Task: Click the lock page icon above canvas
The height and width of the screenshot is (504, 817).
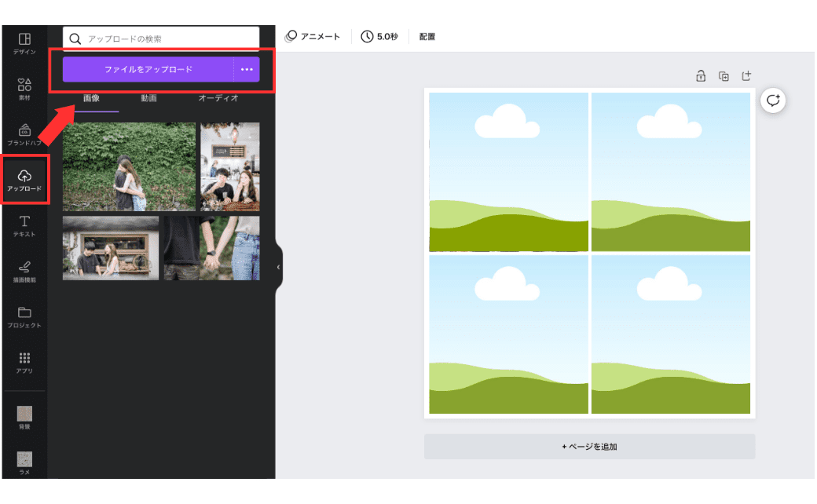Action: coord(700,76)
